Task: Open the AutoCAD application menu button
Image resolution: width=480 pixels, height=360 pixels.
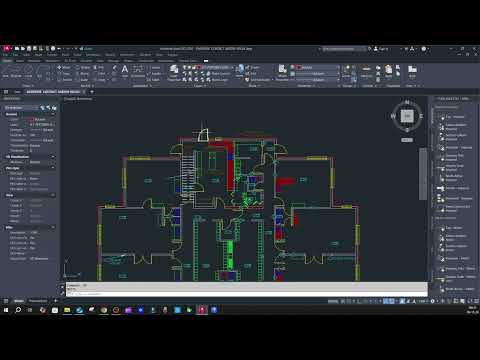Action: click(x=6, y=49)
